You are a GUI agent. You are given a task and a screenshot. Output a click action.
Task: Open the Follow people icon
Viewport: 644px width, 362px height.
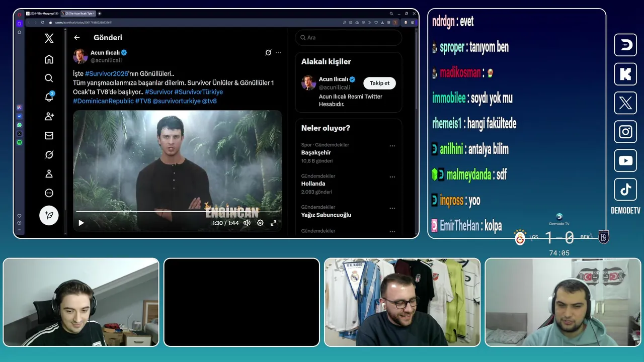(x=49, y=116)
